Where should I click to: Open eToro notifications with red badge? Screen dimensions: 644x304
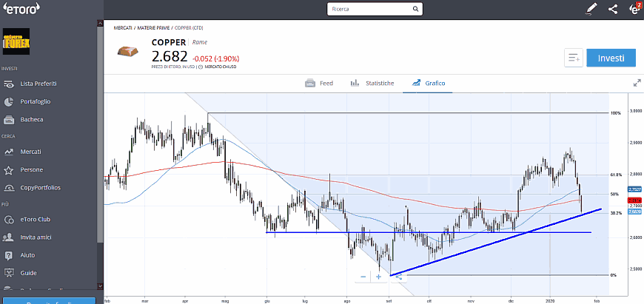(x=634, y=9)
